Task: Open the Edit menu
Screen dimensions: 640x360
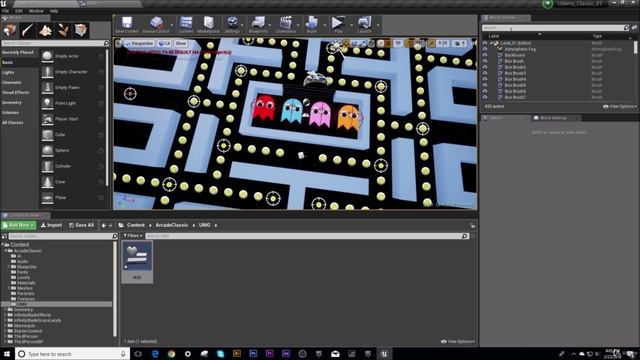Action: point(19,11)
